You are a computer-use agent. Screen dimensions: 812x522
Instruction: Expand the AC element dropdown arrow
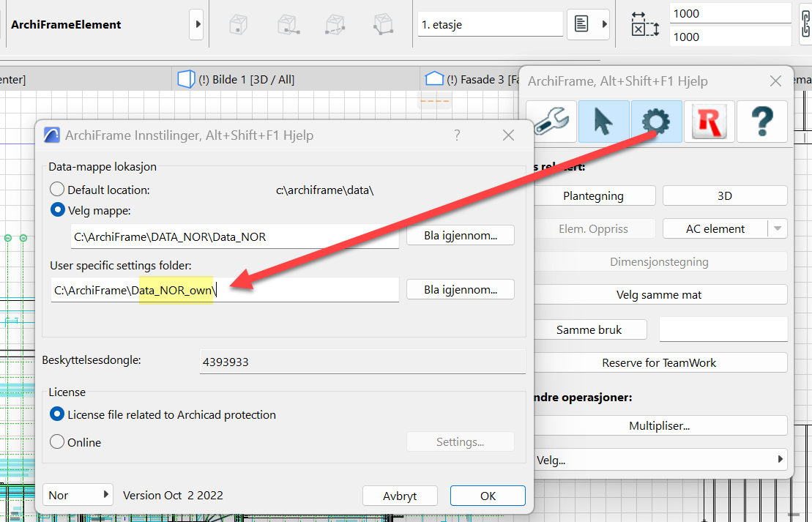pos(777,229)
